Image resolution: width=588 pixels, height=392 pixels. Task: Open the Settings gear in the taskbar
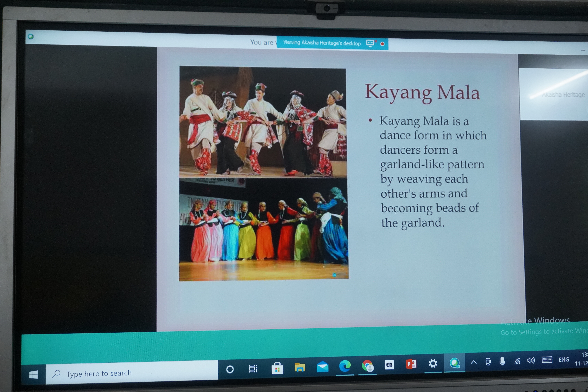(433, 363)
